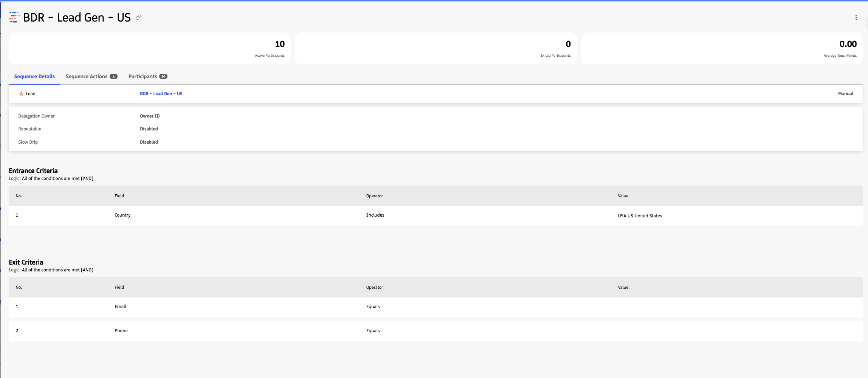Open the three-dot options menu

[856, 17]
